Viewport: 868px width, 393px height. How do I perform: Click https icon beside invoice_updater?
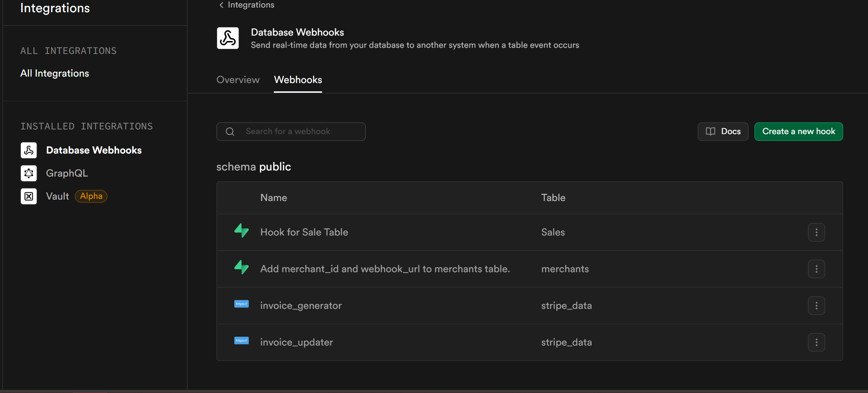(x=242, y=341)
